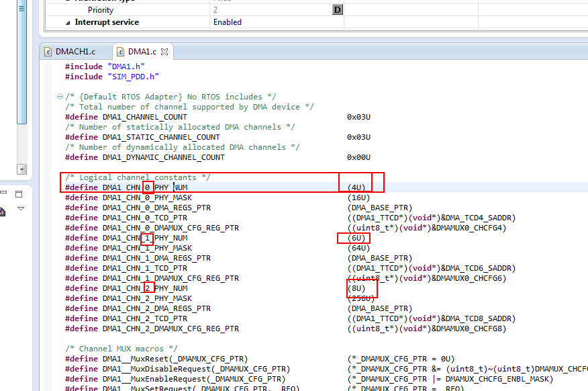Switch to the DMACH1.c editor tab
This screenshot has height=391, width=588.
tap(75, 52)
